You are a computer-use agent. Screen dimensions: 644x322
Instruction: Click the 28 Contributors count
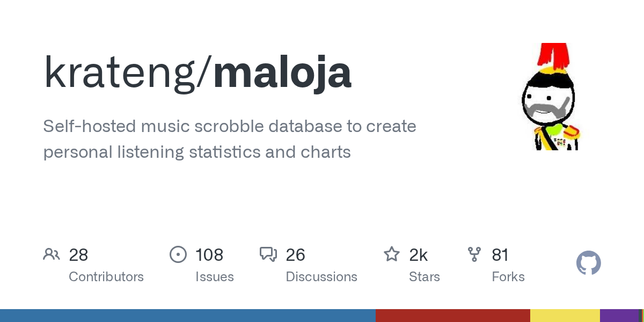point(78,255)
